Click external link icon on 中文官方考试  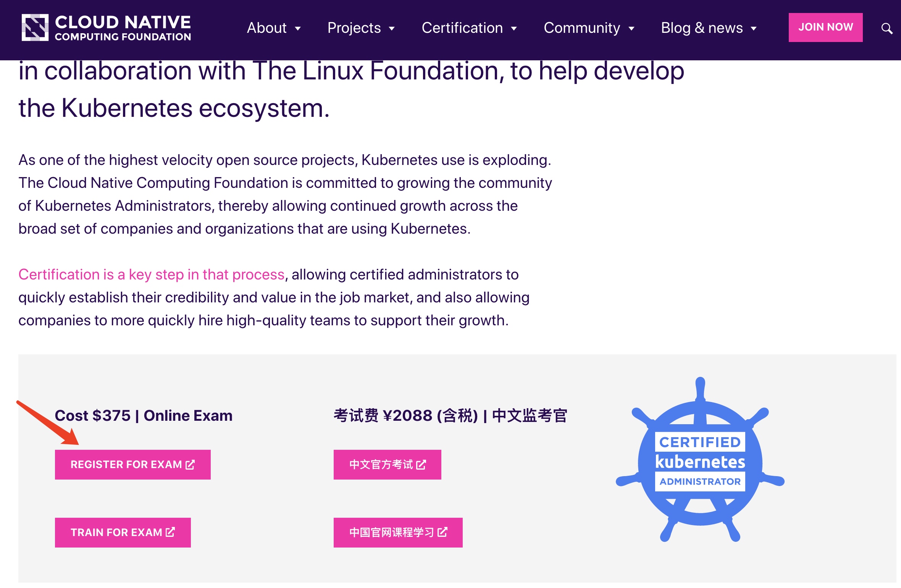pos(421,465)
